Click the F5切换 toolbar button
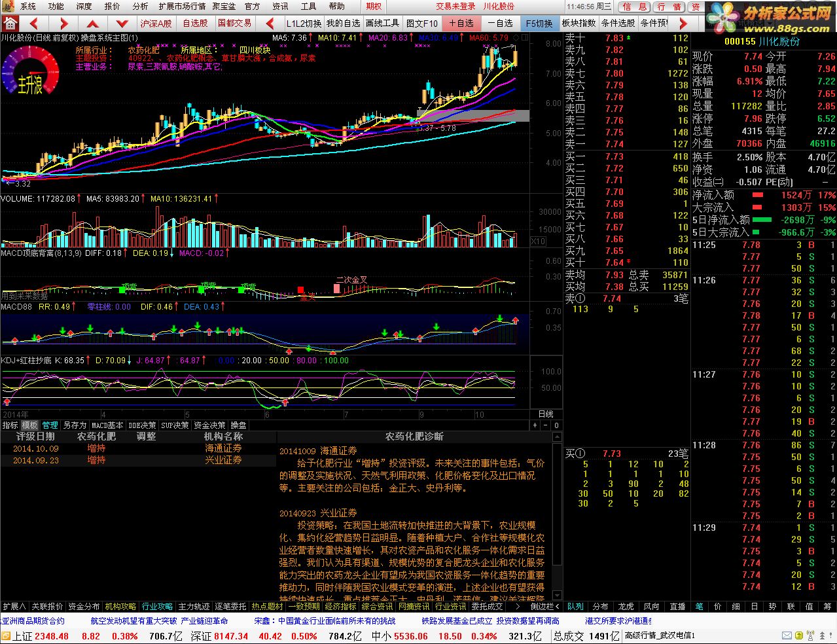 point(539,24)
